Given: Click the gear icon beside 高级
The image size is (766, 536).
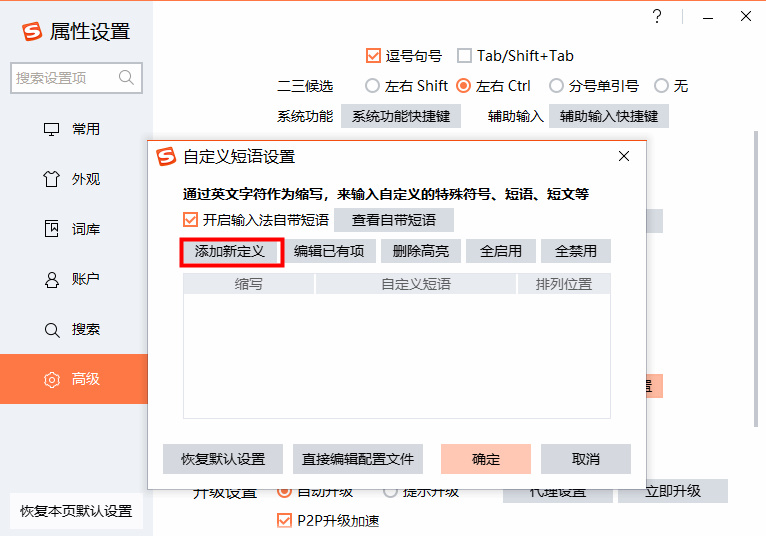Looking at the screenshot, I should [51, 380].
